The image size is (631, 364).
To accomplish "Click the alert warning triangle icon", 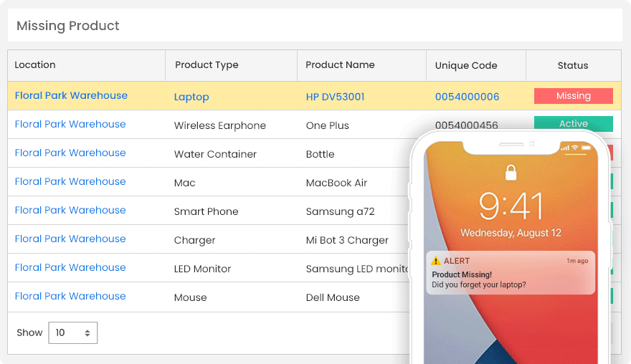I will tap(436, 261).
